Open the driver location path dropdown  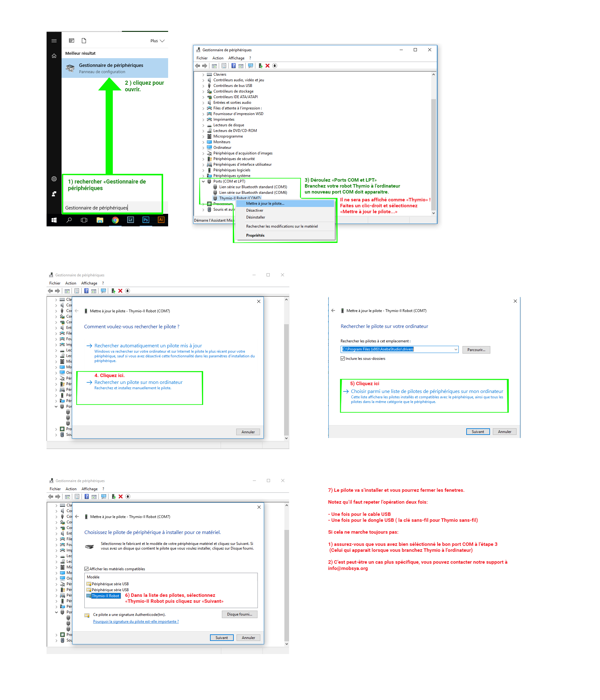tap(456, 349)
